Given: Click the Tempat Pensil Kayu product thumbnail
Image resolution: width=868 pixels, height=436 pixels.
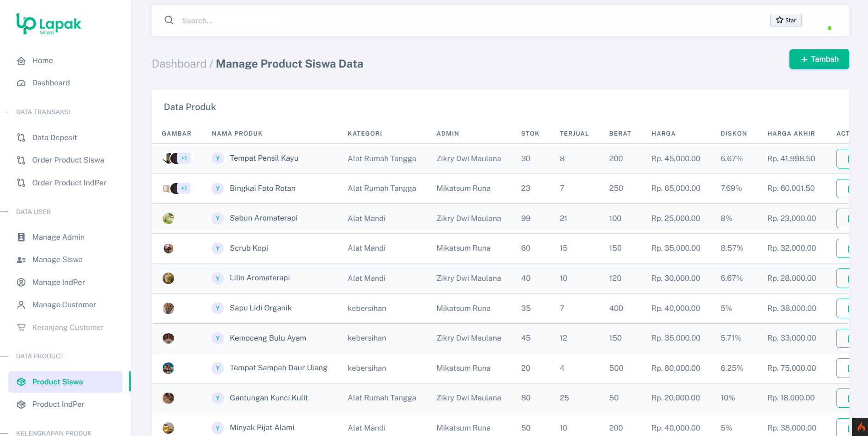Looking at the screenshot, I should coord(170,158).
